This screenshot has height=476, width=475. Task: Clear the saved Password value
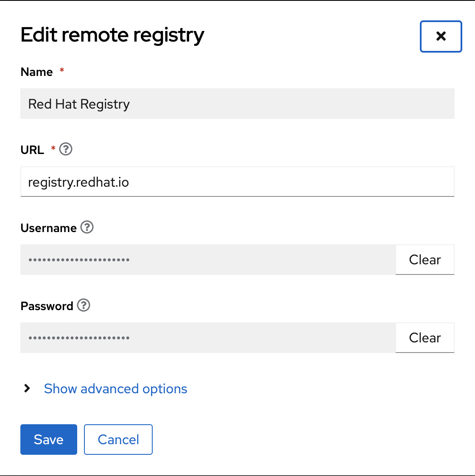coord(425,338)
